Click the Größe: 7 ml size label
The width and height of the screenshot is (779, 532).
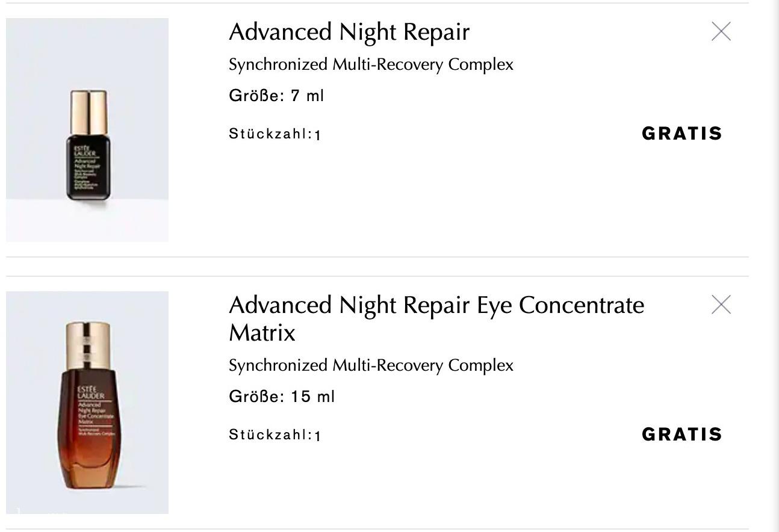pyautogui.click(x=276, y=96)
